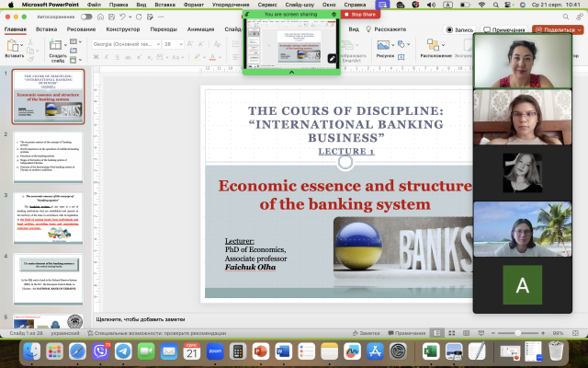The image size is (588, 368).
Task: Click the zoom slider handle
Action: [517, 333]
